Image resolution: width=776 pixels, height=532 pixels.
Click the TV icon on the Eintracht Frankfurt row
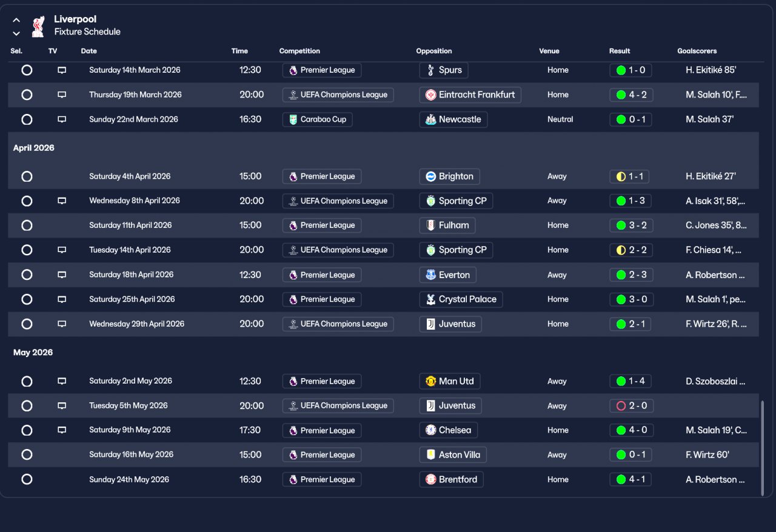click(62, 95)
